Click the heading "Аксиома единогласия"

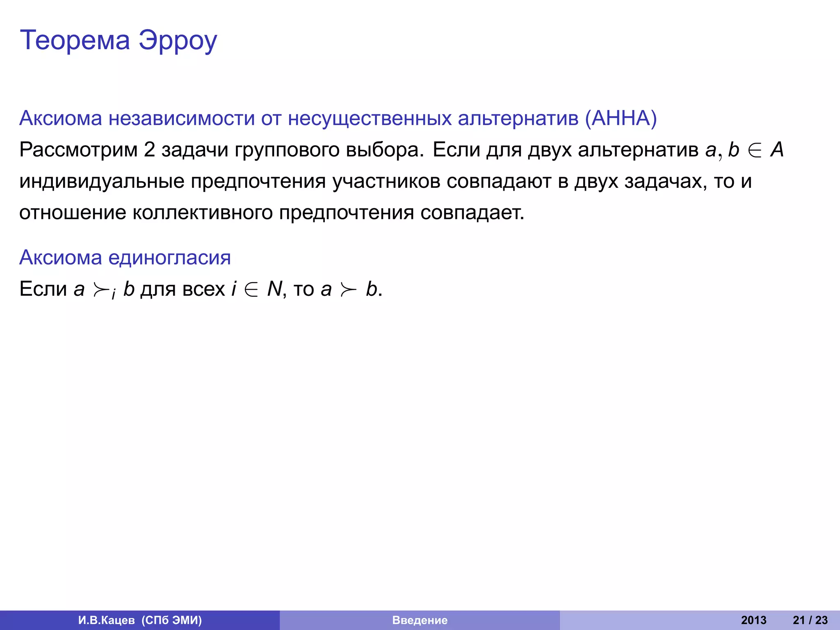(x=125, y=258)
